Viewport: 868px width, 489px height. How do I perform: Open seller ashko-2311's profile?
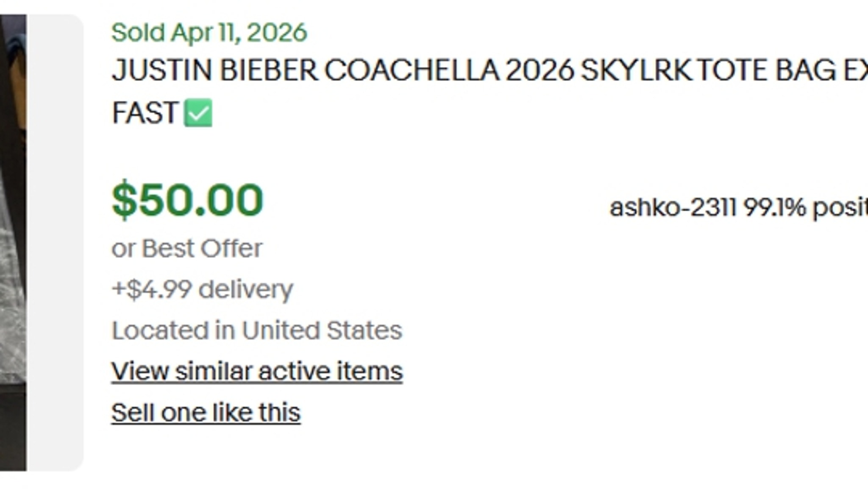(673, 208)
